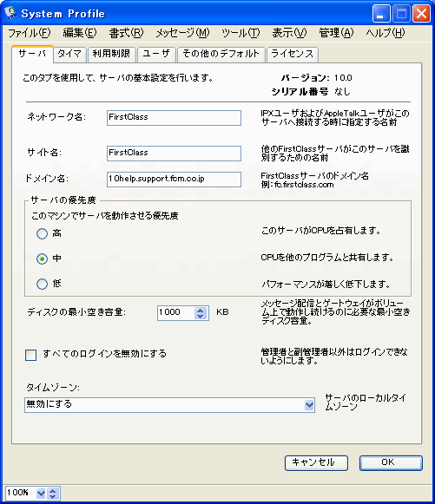Switch to the 利用制限 tab

point(111,54)
